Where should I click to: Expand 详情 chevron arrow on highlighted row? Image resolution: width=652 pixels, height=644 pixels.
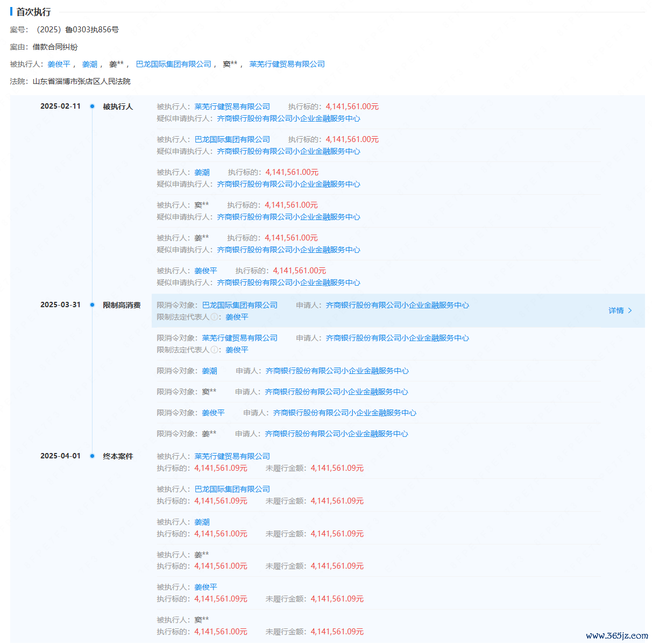(630, 311)
